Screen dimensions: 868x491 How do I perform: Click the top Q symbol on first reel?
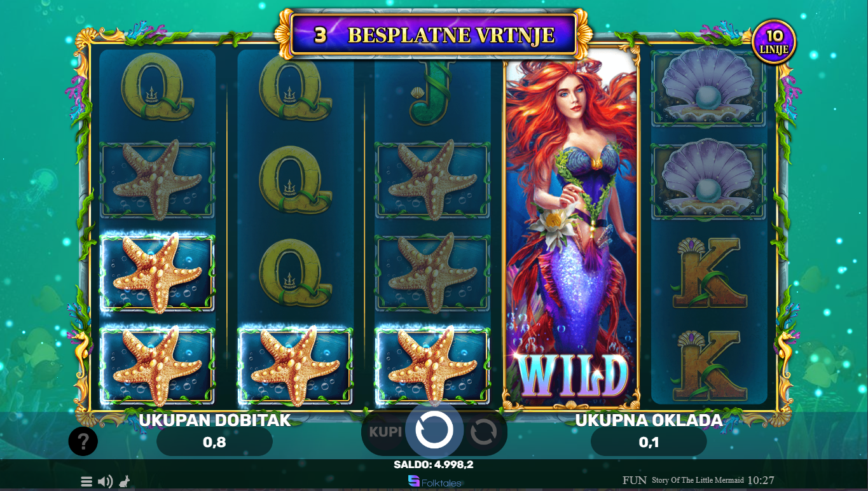(157, 88)
